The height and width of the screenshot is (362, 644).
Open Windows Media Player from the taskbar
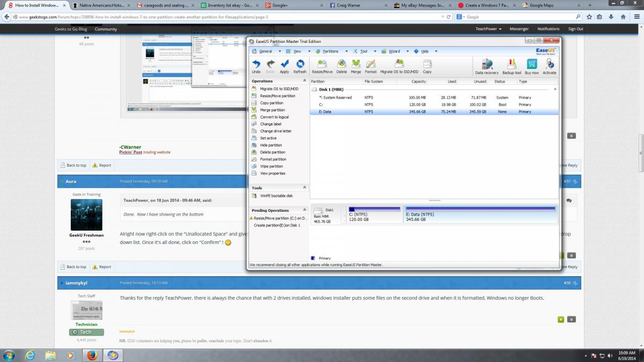point(71,355)
